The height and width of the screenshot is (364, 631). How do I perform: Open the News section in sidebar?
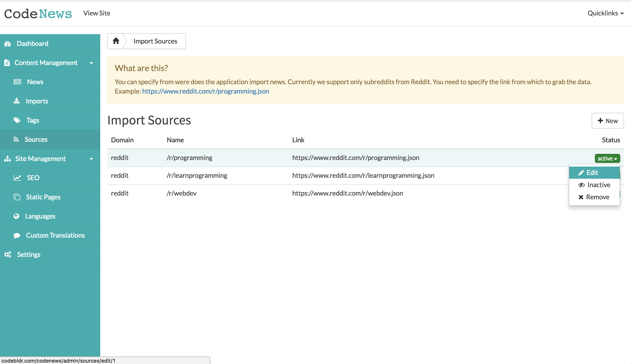pyautogui.click(x=35, y=82)
